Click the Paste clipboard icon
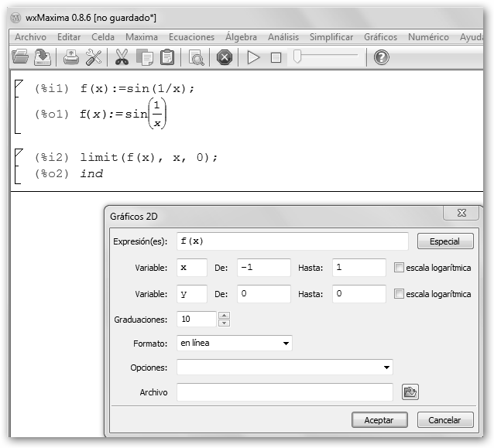Viewport: 494px width, 448px height. (166, 56)
